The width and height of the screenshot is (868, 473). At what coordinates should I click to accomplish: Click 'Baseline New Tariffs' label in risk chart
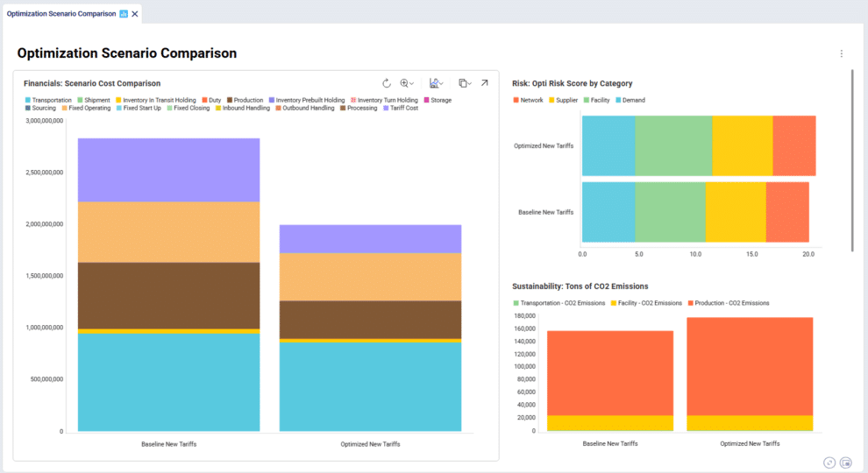(x=546, y=213)
